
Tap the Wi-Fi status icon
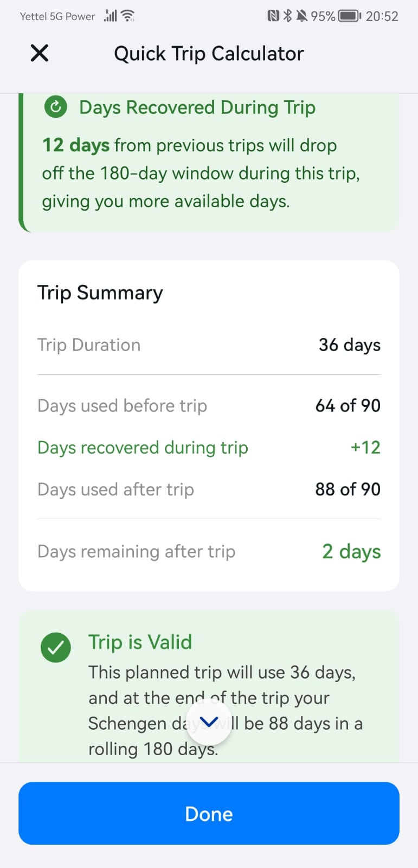click(x=128, y=16)
